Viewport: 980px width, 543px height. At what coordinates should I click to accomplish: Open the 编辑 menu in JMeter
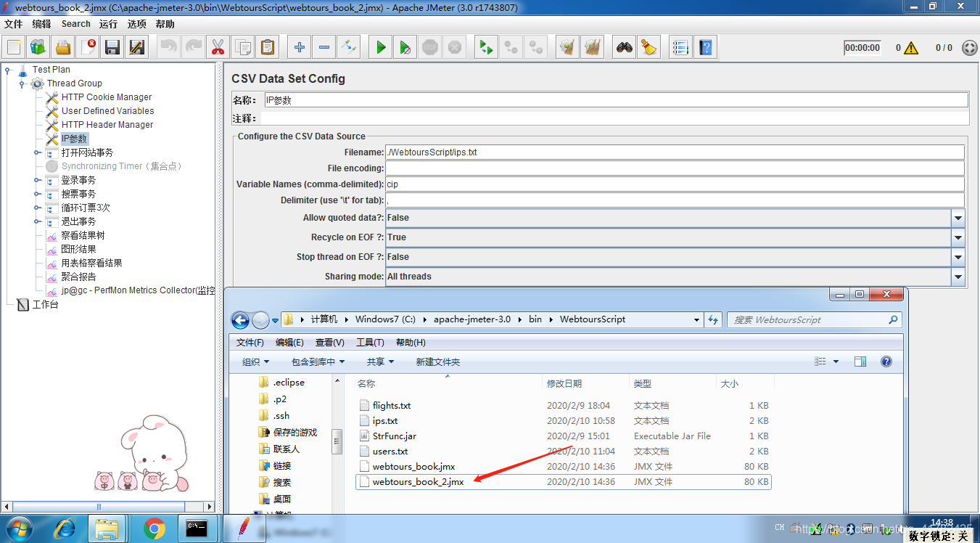pos(41,24)
